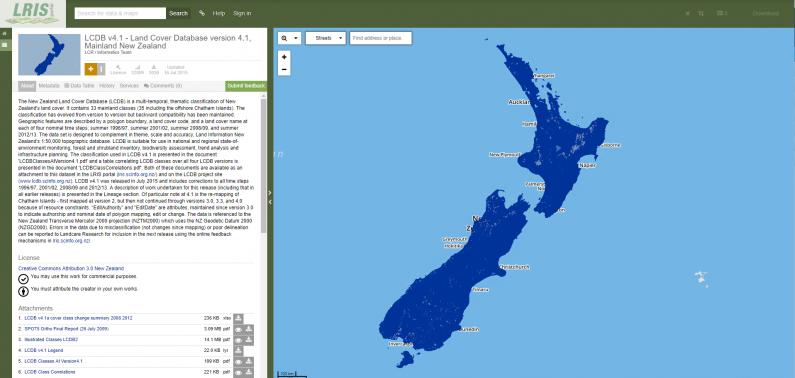Viewport: 795px width, 378px height.
Task: Download the LCDB Class Correlations pdf
Action: 249,372
